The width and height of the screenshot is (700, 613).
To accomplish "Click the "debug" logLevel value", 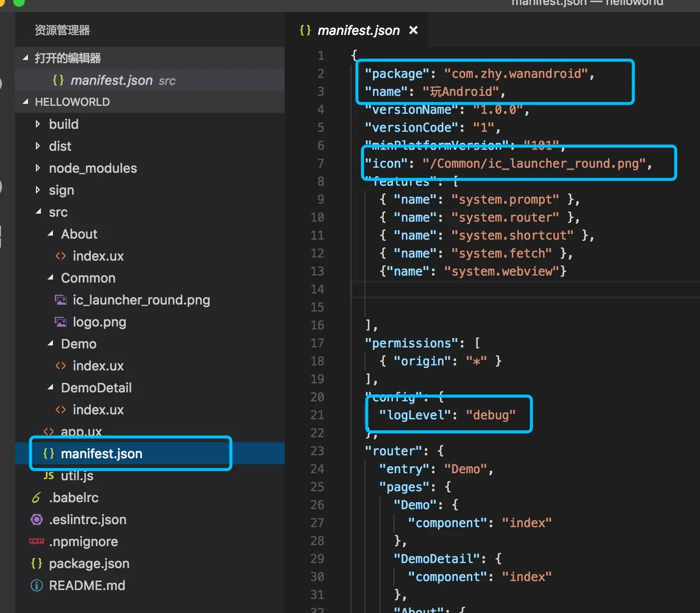I will pos(490,415).
